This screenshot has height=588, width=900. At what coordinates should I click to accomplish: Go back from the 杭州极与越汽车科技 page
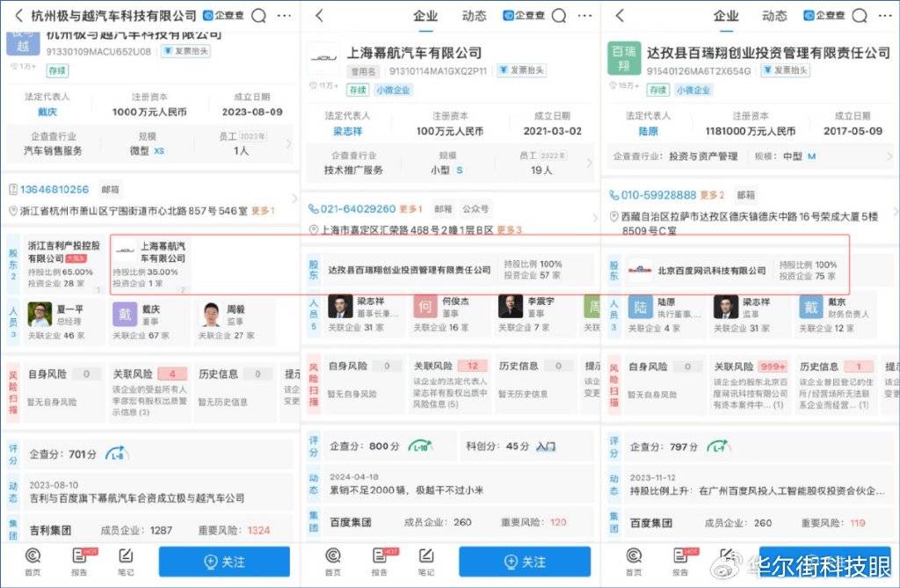tap(18, 16)
